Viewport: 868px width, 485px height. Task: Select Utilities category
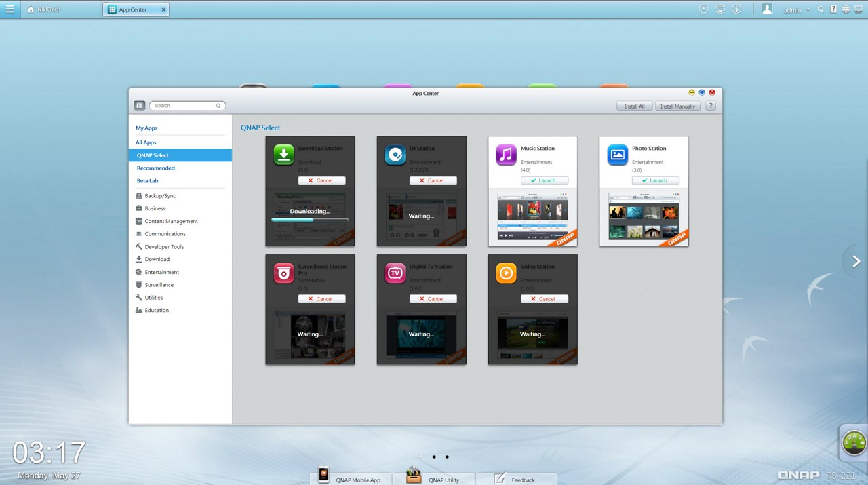coord(153,297)
